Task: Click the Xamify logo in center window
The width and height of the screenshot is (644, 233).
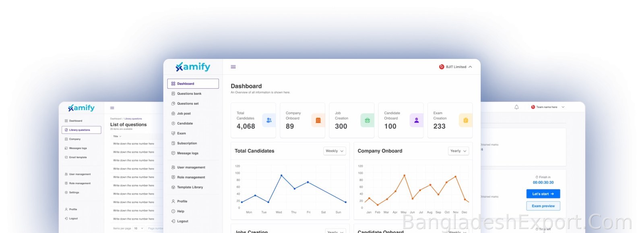Action: [193, 67]
